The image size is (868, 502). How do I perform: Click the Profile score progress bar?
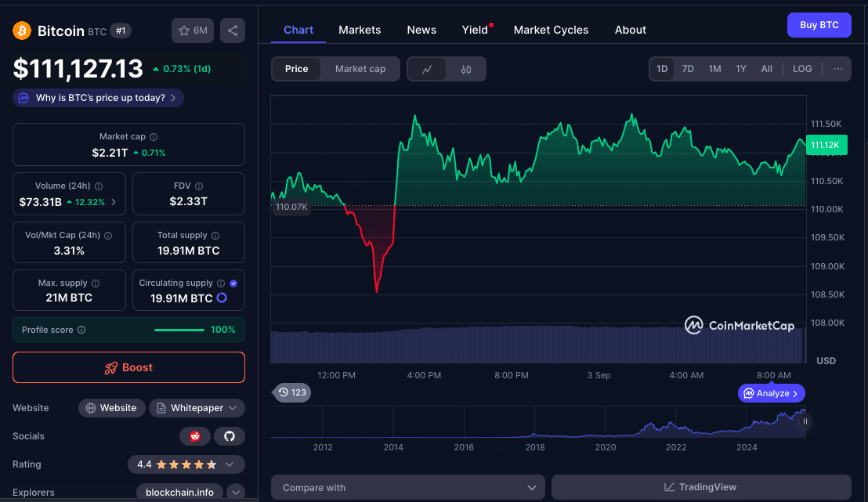(x=179, y=330)
